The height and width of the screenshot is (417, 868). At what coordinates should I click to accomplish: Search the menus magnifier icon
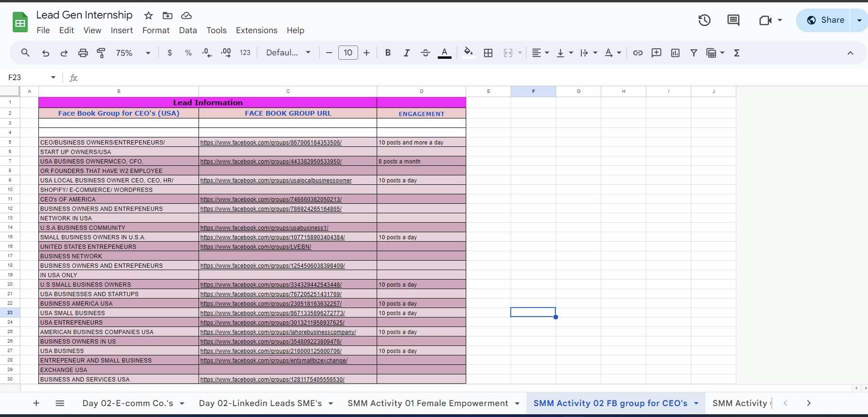coord(25,53)
